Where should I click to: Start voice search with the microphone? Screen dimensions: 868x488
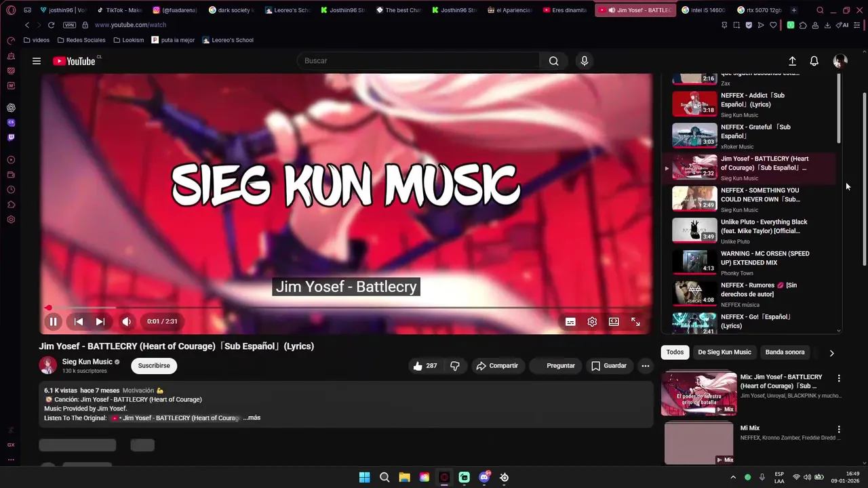tap(585, 61)
